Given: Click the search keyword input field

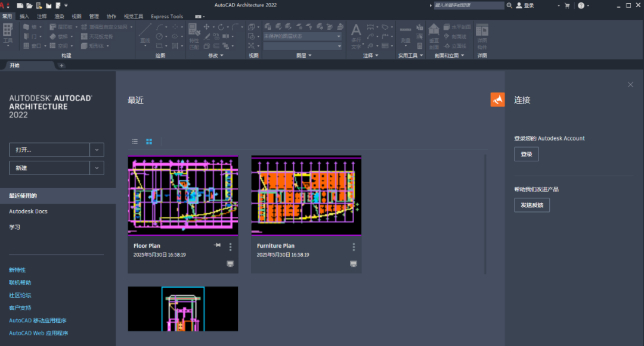Looking at the screenshot, I should (468, 5).
